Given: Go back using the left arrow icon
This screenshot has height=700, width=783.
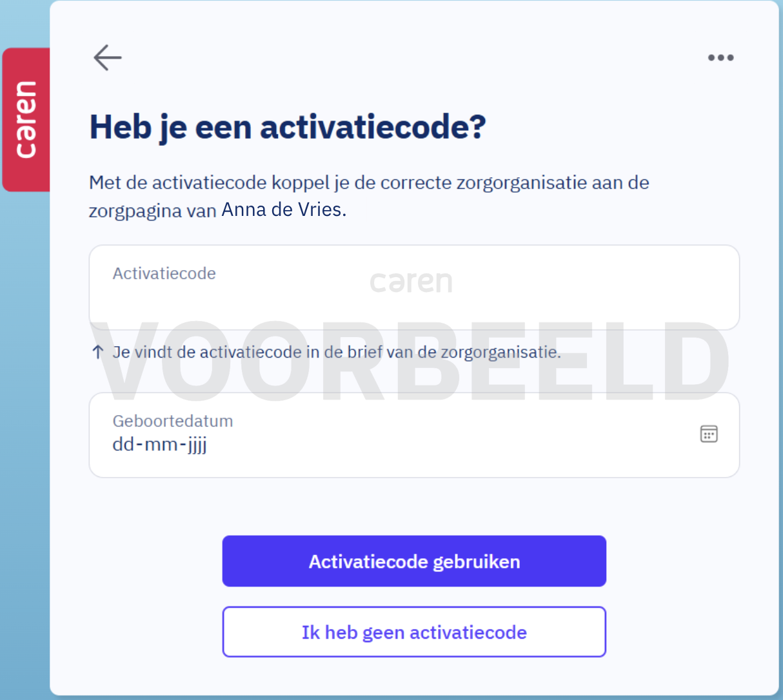Looking at the screenshot, I should point(108,57).
